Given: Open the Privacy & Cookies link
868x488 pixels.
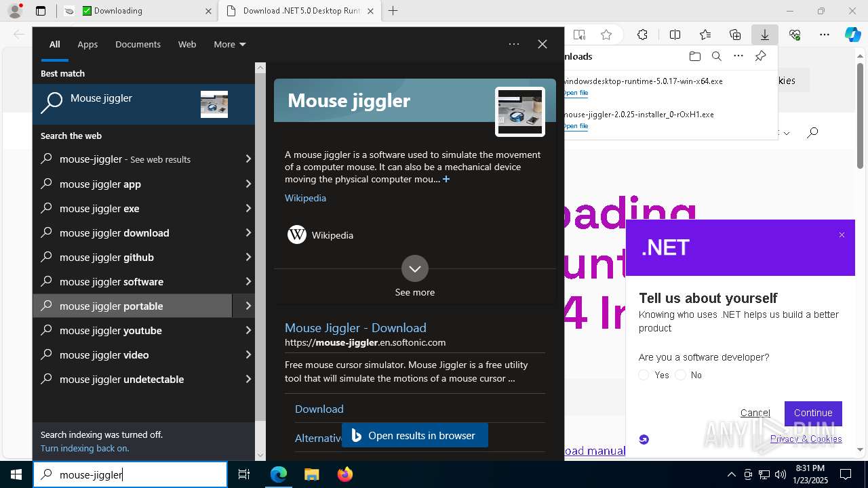Looking at the screenshot, I should (x=806, y=439).
